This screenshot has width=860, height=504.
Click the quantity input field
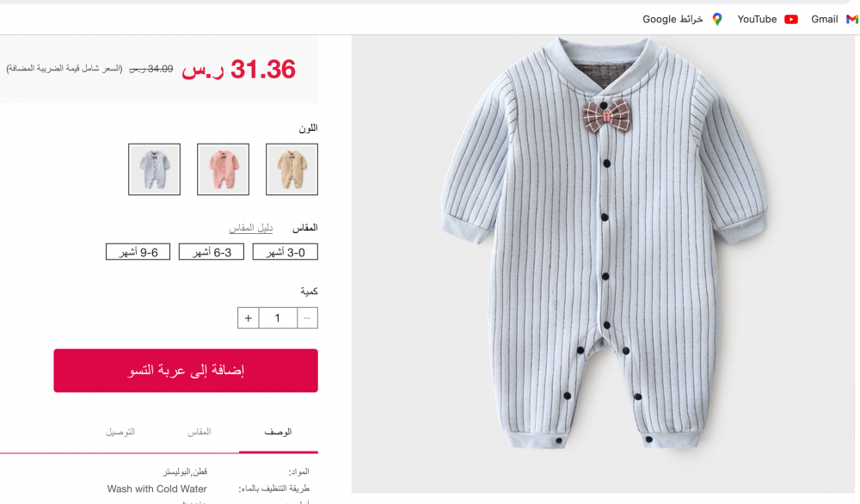278,318
